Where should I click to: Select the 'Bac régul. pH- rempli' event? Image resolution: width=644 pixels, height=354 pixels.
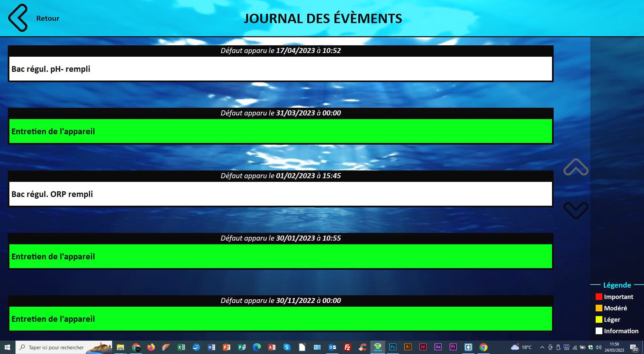point(280,69)
